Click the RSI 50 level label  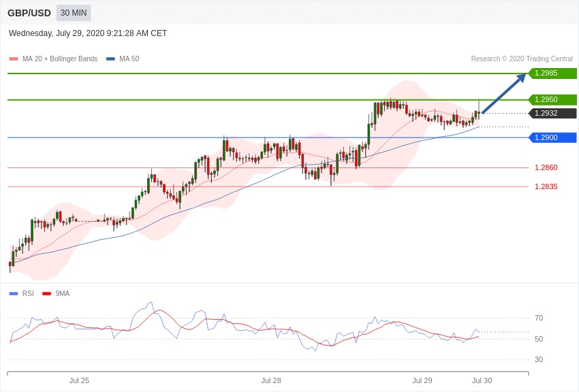pyautogui.click(x=539, y=339)
